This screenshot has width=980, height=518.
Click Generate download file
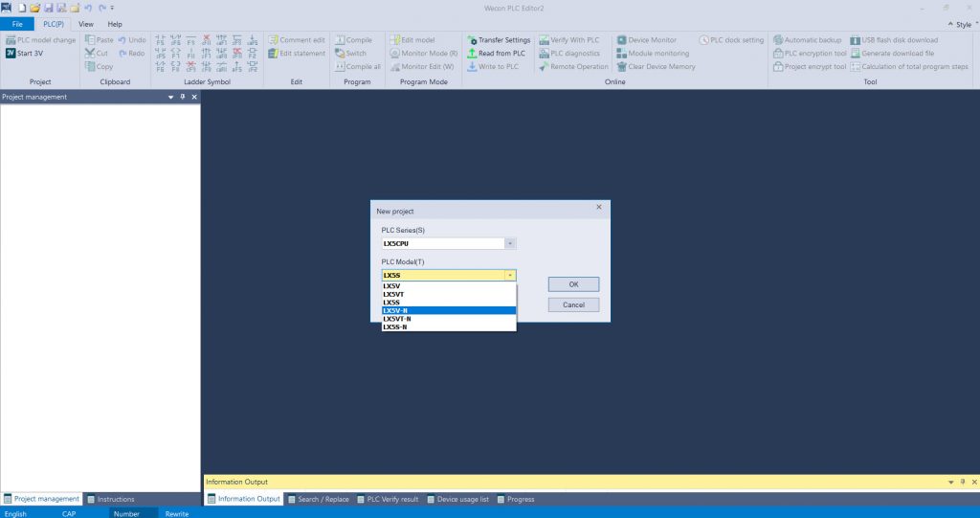click(893, 54)
